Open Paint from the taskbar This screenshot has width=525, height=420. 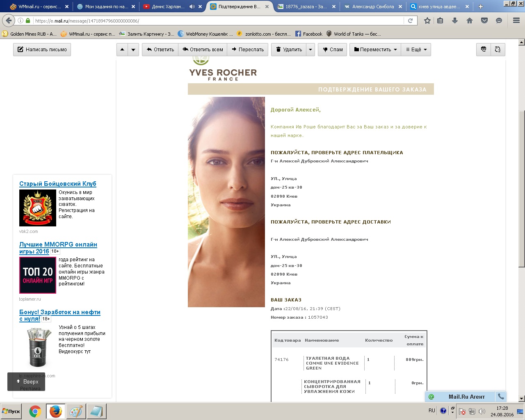click(x=76, y=411)
